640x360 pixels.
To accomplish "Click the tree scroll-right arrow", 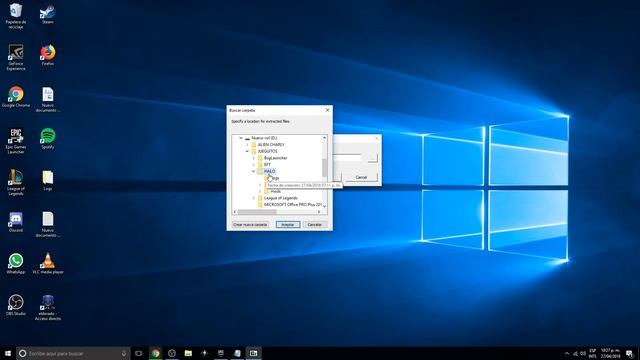I will [x=319, y=212].
